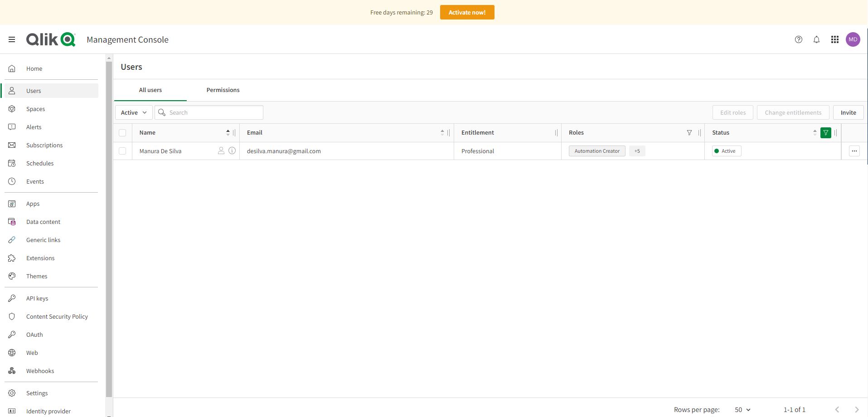The width and height of the screenshot is (868, 417).
Task: Go to the previous page arrow
Action: tap(837, 410)
